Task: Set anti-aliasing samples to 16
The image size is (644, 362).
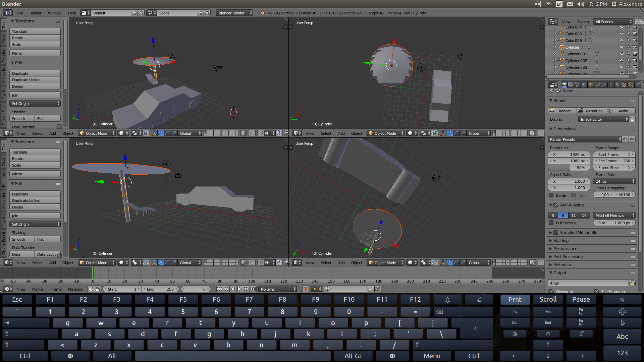Action: point(584,215)
